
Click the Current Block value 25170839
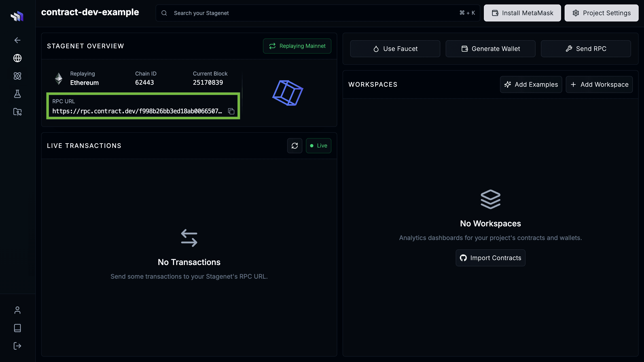pyautogui.click(x=208, y=82)
